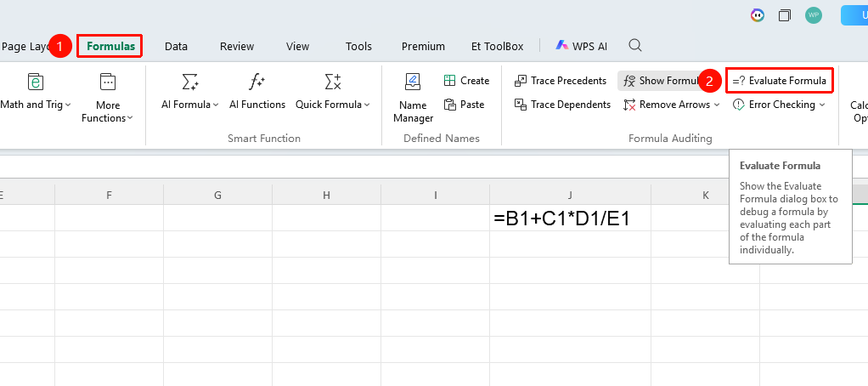
Task: Open the Formulas ribbon tab
Action: [110, 47]
